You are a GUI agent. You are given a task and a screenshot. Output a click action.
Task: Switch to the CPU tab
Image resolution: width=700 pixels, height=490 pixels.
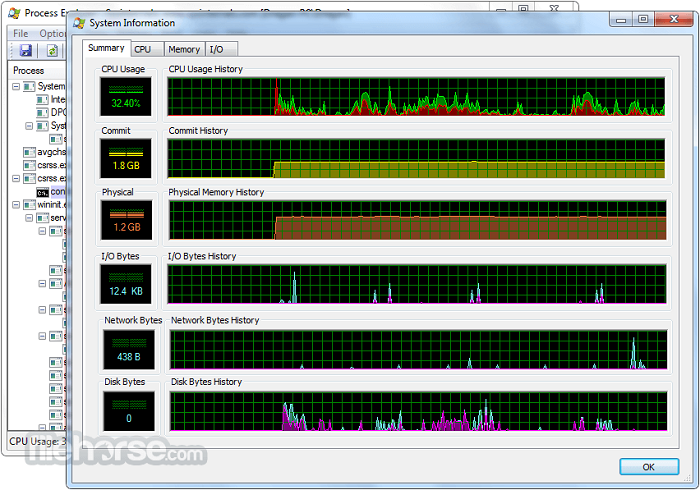tap(143, 49)
